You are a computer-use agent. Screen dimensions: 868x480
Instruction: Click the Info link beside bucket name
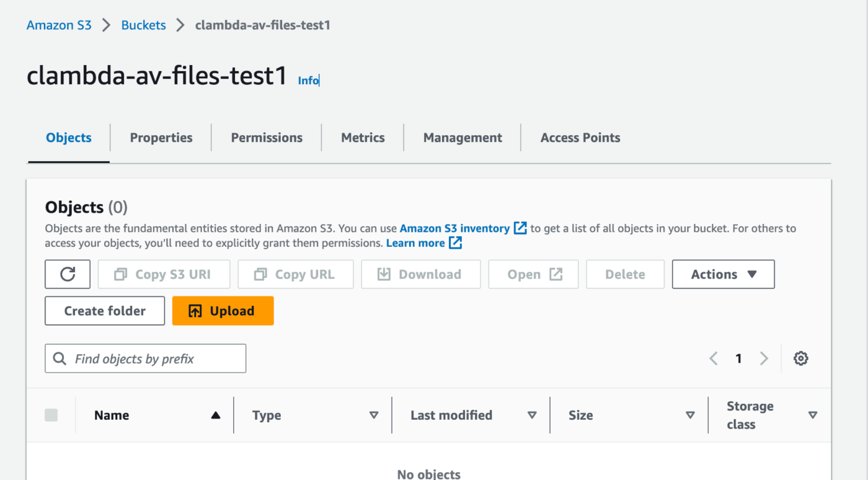click(x=308, y=81)
